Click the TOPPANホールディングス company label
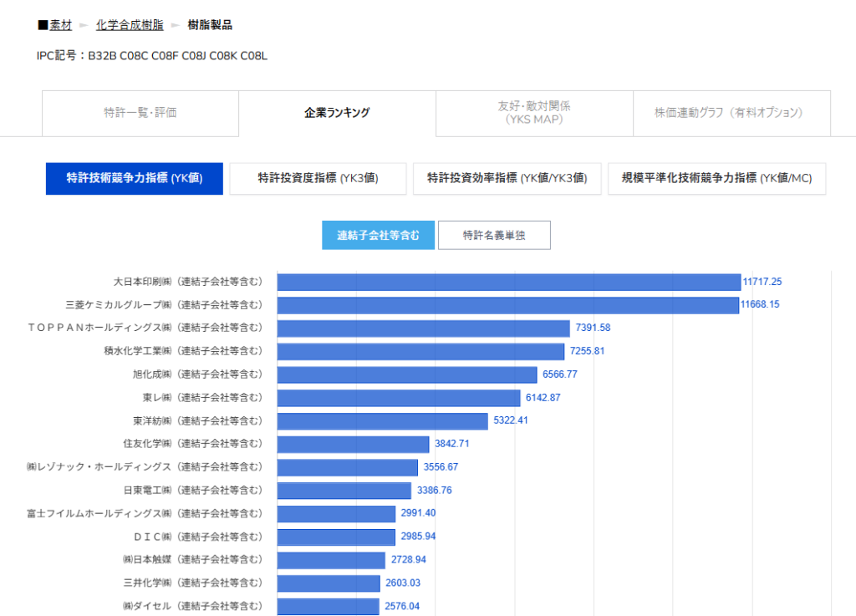 145,328
